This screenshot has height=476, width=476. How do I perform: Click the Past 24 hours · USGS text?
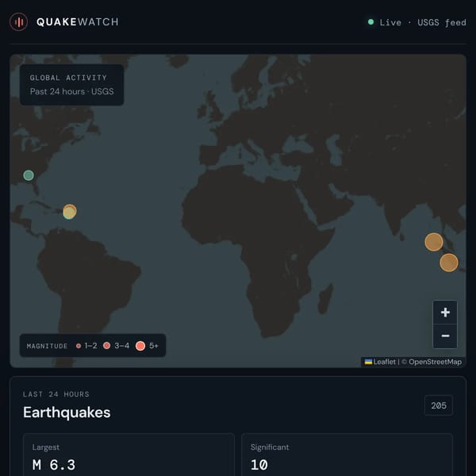tap(72, 91)
